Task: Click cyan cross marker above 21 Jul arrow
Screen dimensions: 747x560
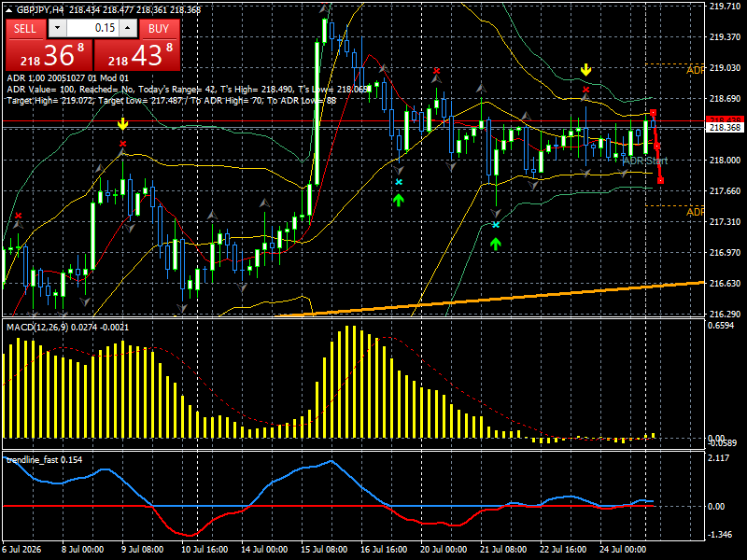Action: pyautogui.click(x=496, y=225)
